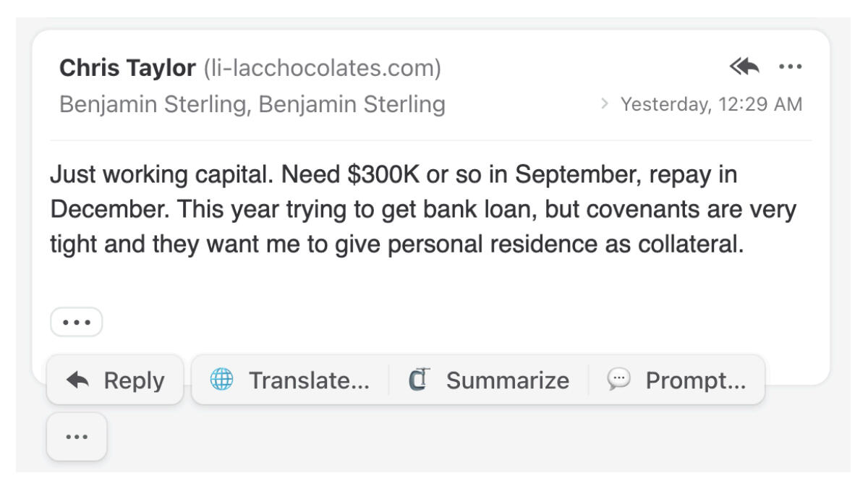Click the speech bubble Prompt icon
This screenshot has width=868, height=481.
(618, 380)
